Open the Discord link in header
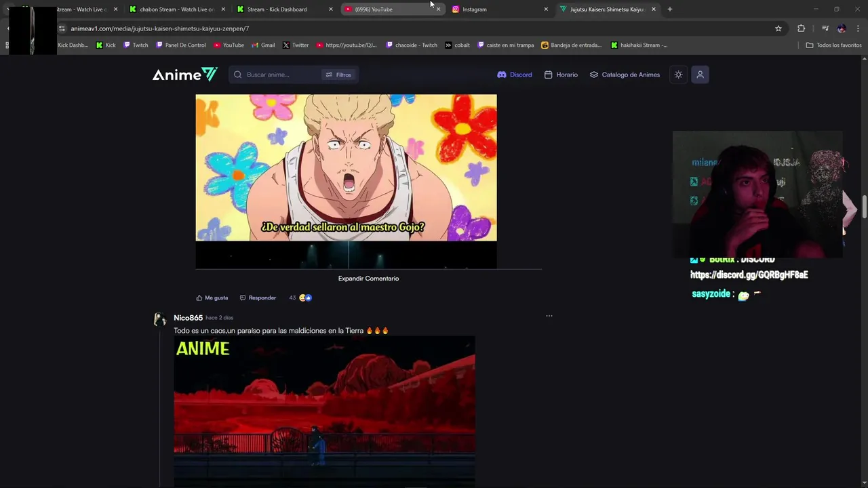The height and width of the screenshot is (488, 868). pyautogui.click(x=515, y=75)
